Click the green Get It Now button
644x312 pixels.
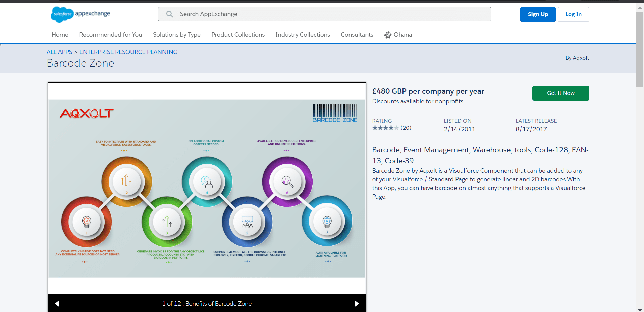click(x=560, y=93)
